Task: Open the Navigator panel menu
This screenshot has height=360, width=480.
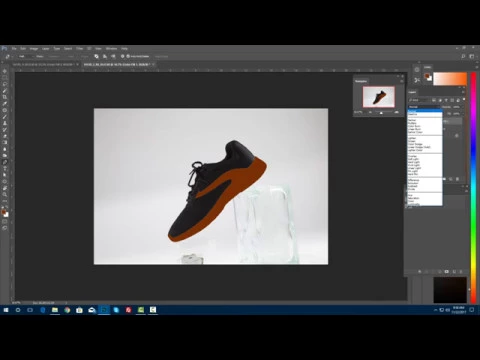Action: click(402, 81)
